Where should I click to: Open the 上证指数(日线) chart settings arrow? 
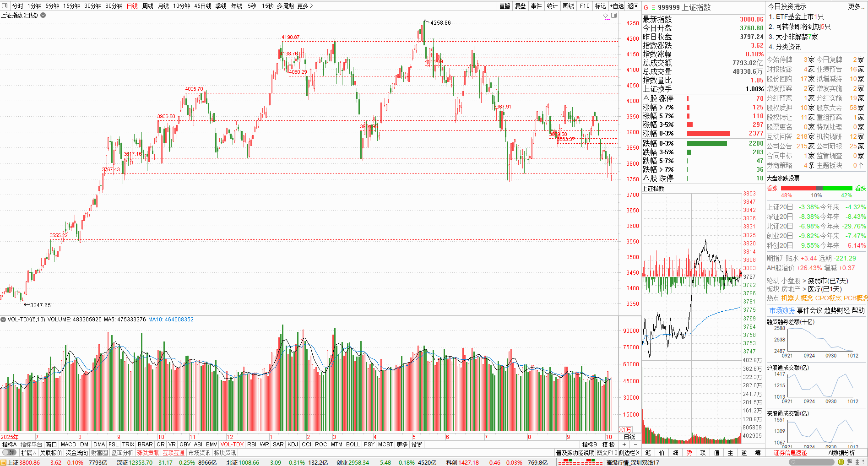pyautogui.click(x=43, y=15)
